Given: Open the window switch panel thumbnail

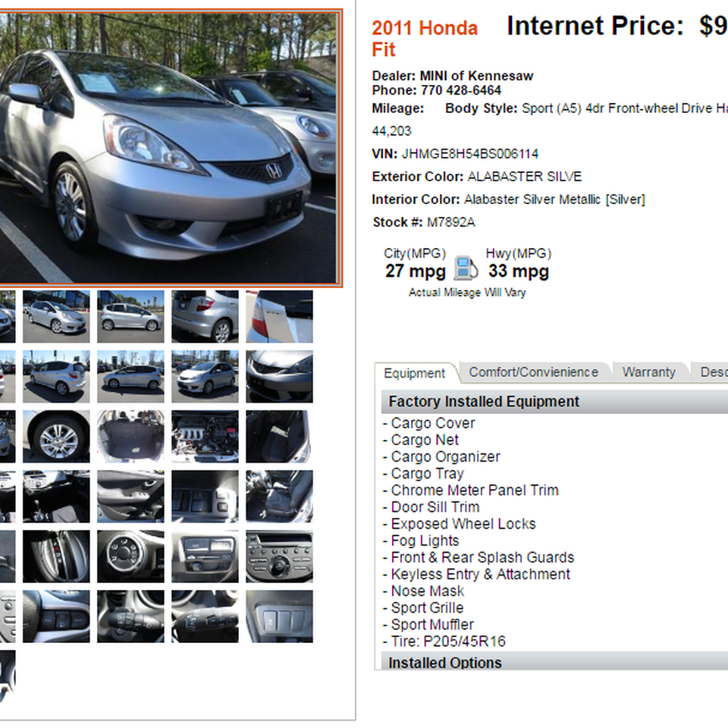Looking at the screenshot, I should point(205,496).
